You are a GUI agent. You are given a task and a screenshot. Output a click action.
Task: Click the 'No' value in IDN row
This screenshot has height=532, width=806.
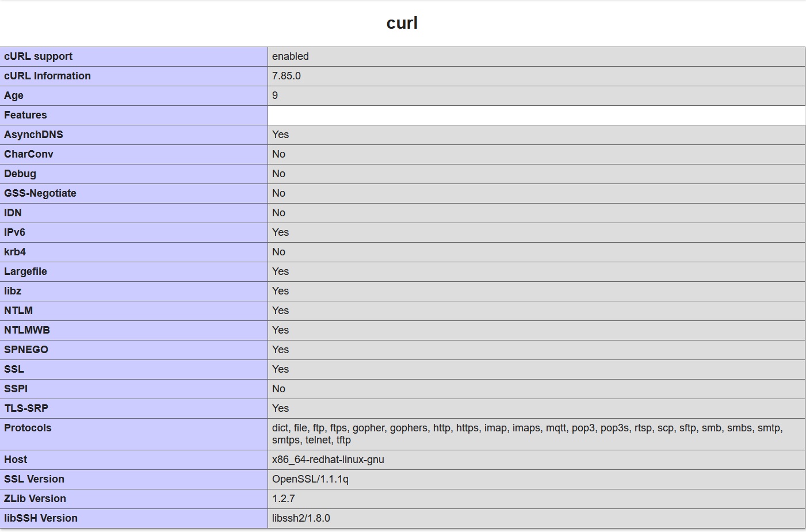[278, 213]
